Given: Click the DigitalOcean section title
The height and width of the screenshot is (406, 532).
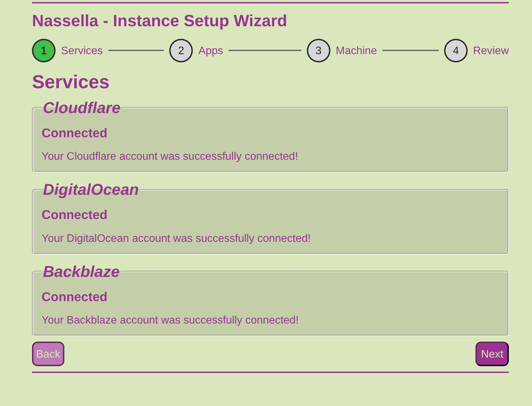Looking at the screenshot, I should [x=91, y=190].
